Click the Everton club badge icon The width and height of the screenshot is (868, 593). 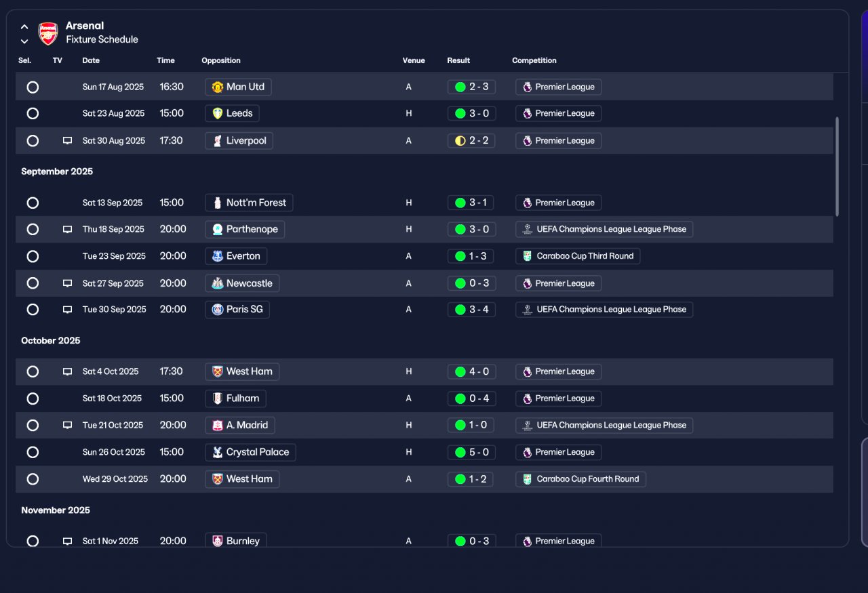(218, 256)
